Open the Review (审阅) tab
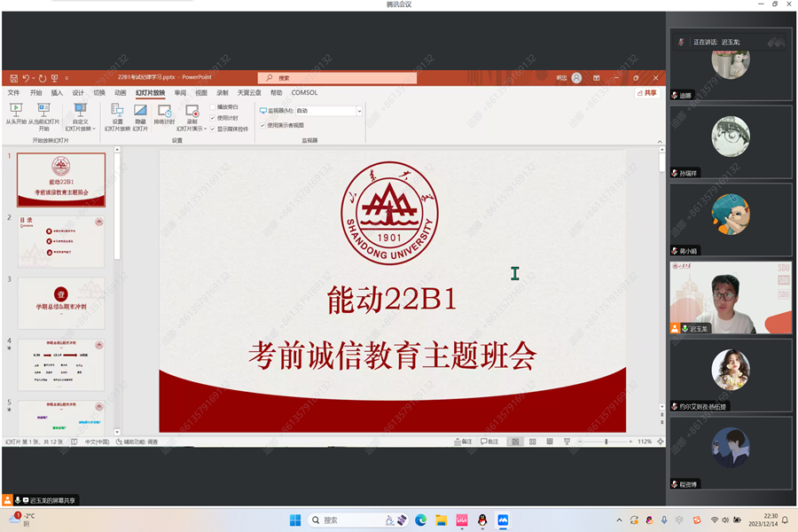The height and width of the screenshot is (532, 798). [180, 92]
